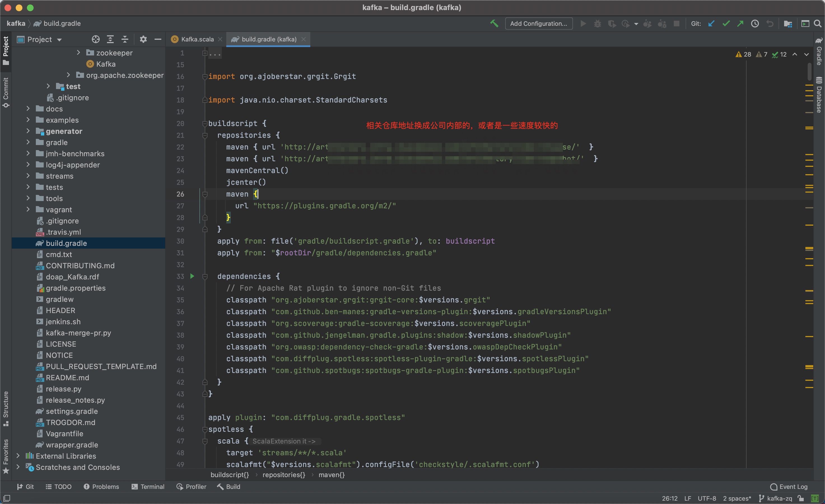The height and width of the screenshot is (504, 825).
Task: Collapse all nodes in the Project tree
Action: point(125,39)
